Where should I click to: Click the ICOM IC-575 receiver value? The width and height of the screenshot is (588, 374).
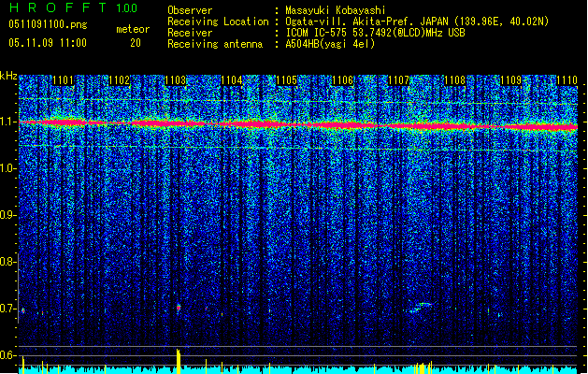375,33
